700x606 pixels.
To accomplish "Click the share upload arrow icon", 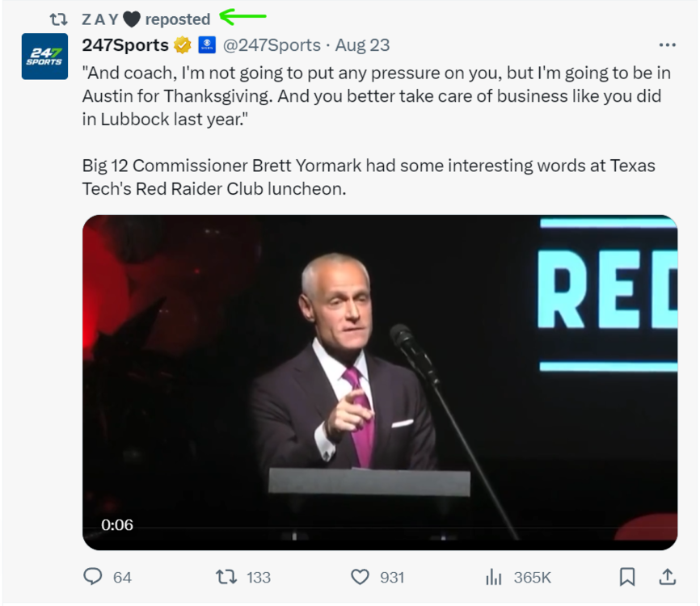I will pos(668,577).
